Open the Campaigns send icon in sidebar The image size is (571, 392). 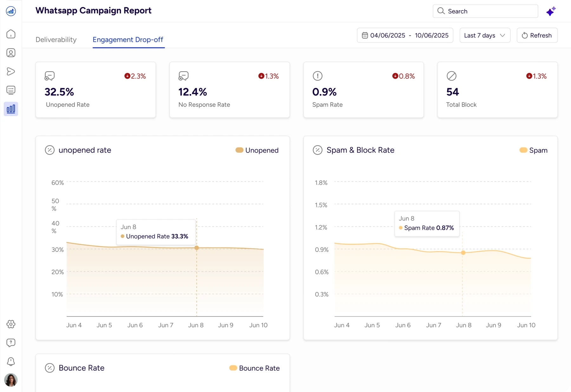coord(11,71)
